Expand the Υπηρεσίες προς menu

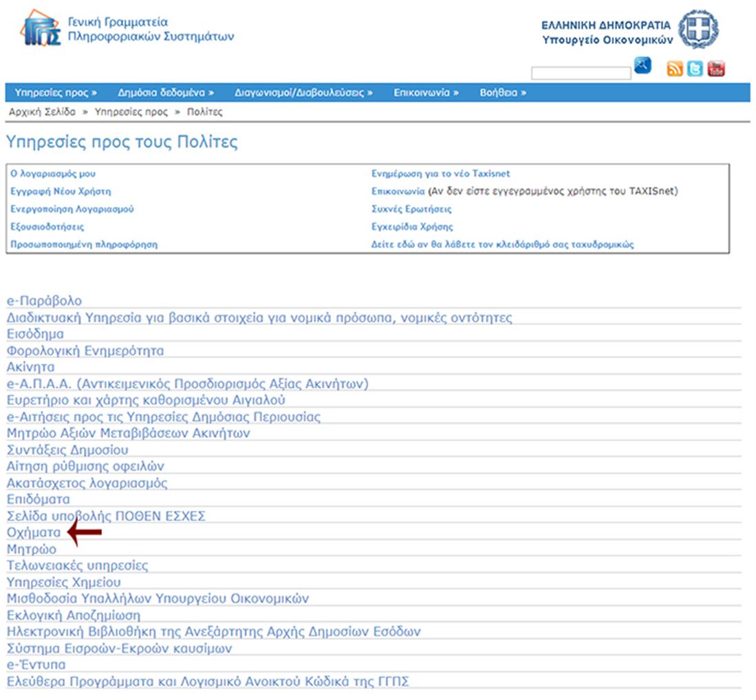click(56, 92)
